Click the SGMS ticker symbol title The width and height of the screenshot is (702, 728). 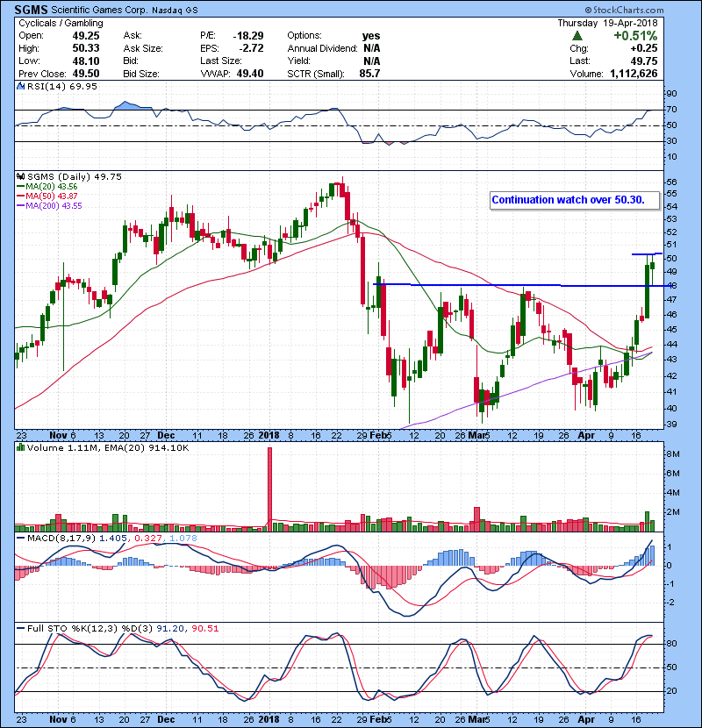[31, 10]
